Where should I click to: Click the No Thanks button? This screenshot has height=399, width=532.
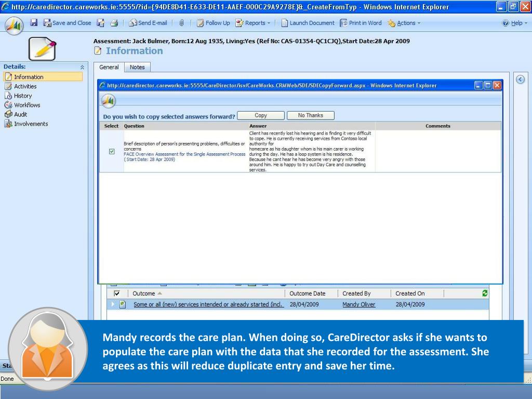point(311,115)
